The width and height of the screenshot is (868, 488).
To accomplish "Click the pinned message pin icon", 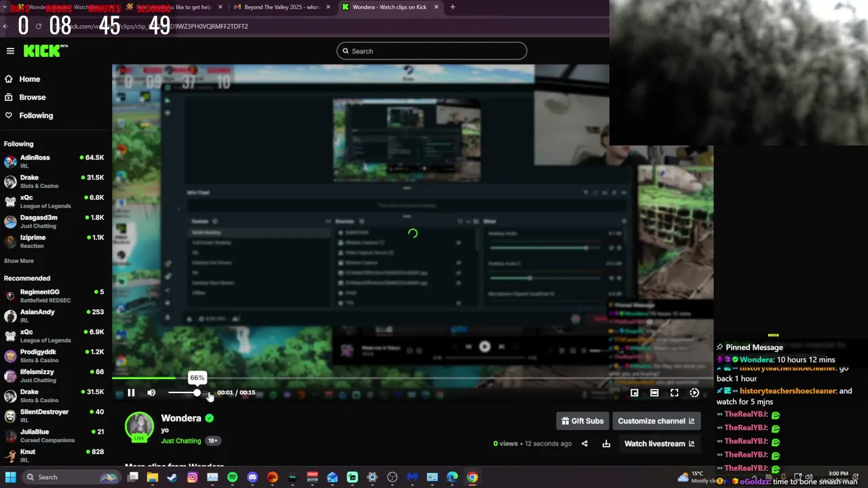I will point(719,347).
